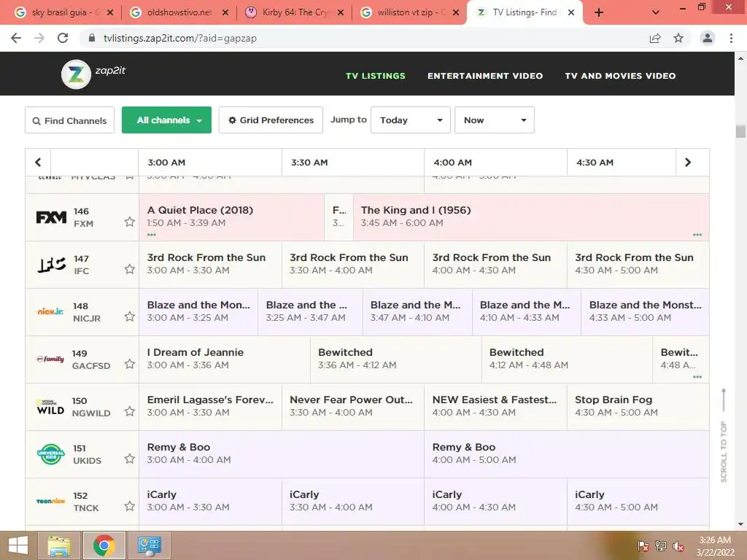The height and width of the screenshot is (560, 747).
Task: Open 3rd Rock From the Sun 4:00 AM
Action: (495, 264)
